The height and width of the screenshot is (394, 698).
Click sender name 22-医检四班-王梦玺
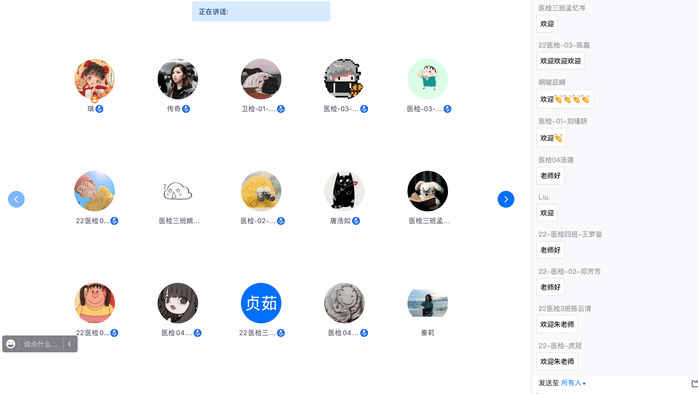570,234
